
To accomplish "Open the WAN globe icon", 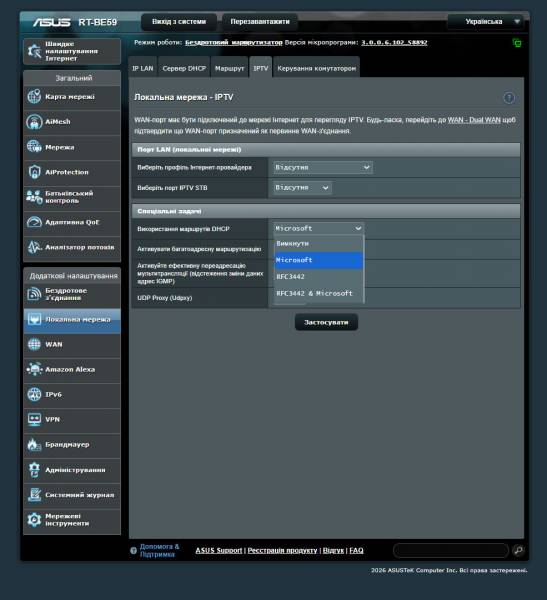I will 34,344.
